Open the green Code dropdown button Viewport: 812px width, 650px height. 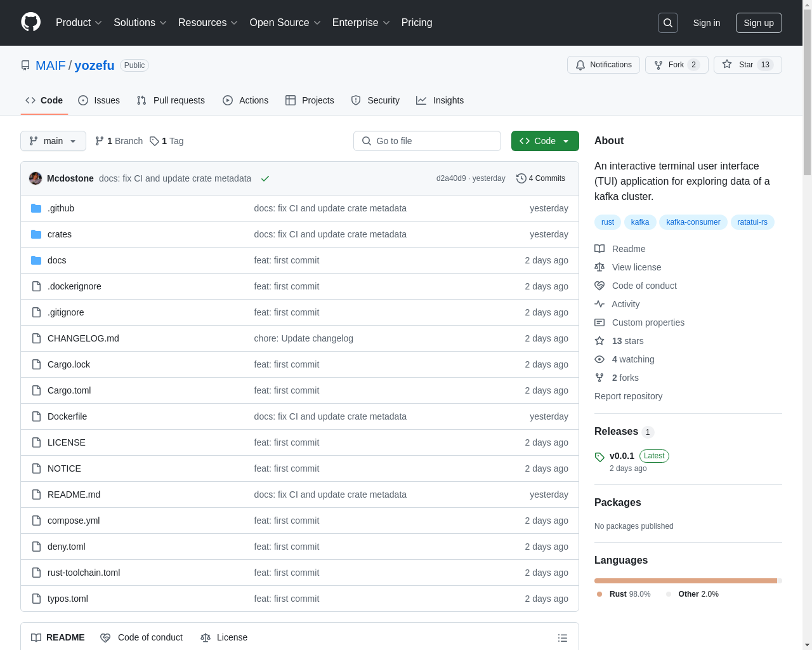click(x=545, y=141)
